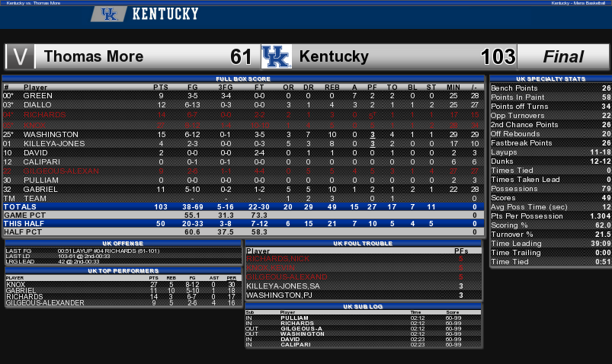Click the V visitor badge next to Thomas More
This screenshot has height=364, width=612.
tap(20, 56)
